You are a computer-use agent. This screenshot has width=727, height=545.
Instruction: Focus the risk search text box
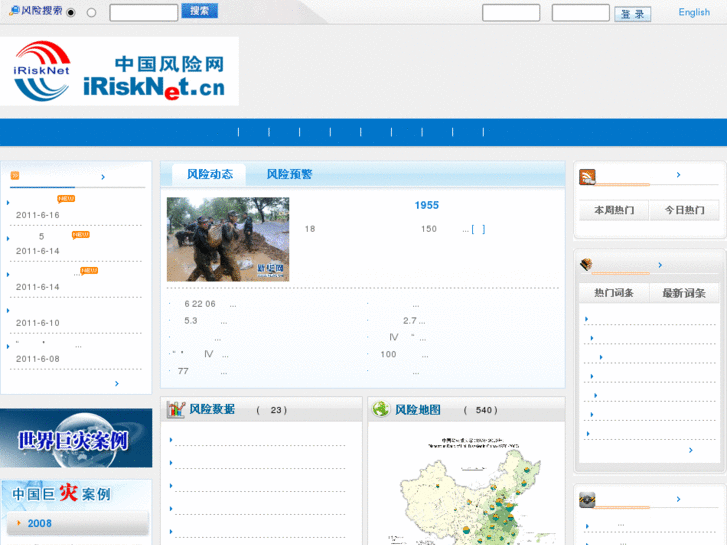pyautogui.click(x=144, y=13)
